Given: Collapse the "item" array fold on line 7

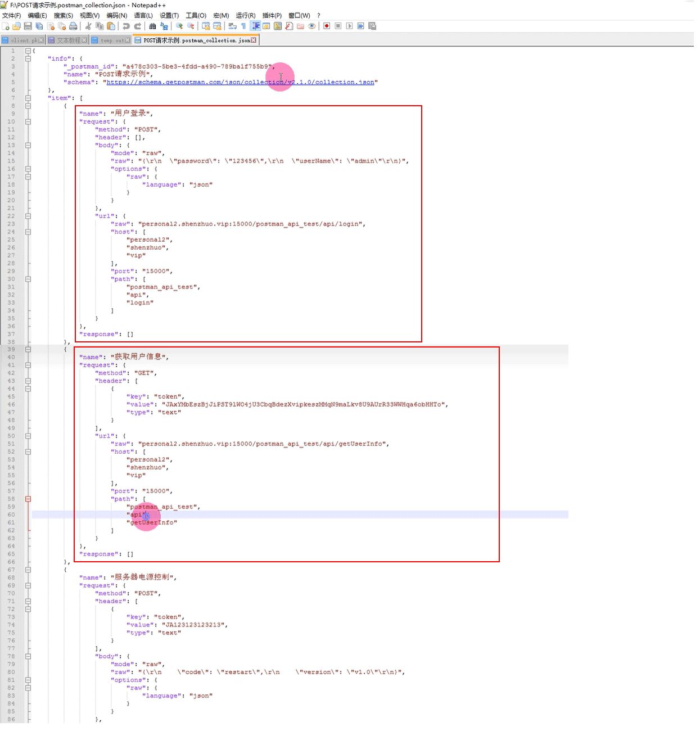Looking at the screenshot, I should [28, 98].
